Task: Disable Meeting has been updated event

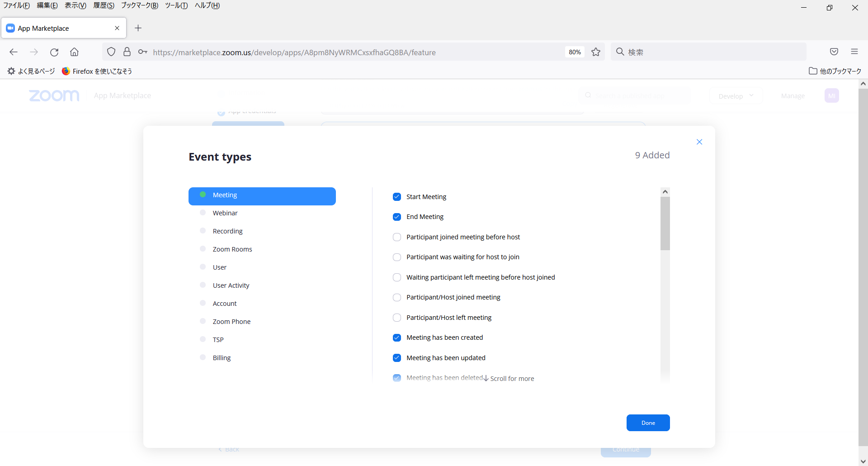Action: pyautogui.click(x=397, y=357)
